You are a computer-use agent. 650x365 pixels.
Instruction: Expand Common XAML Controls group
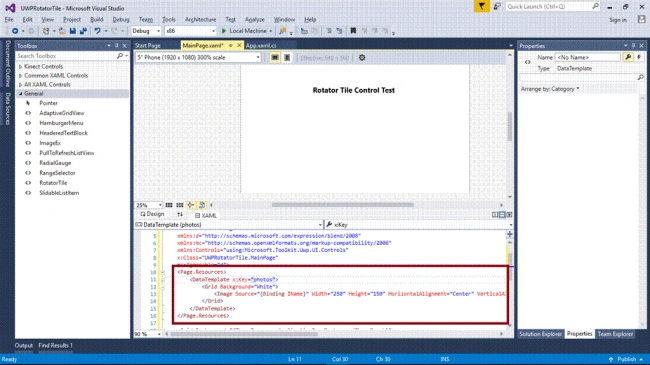pos(20,75)
